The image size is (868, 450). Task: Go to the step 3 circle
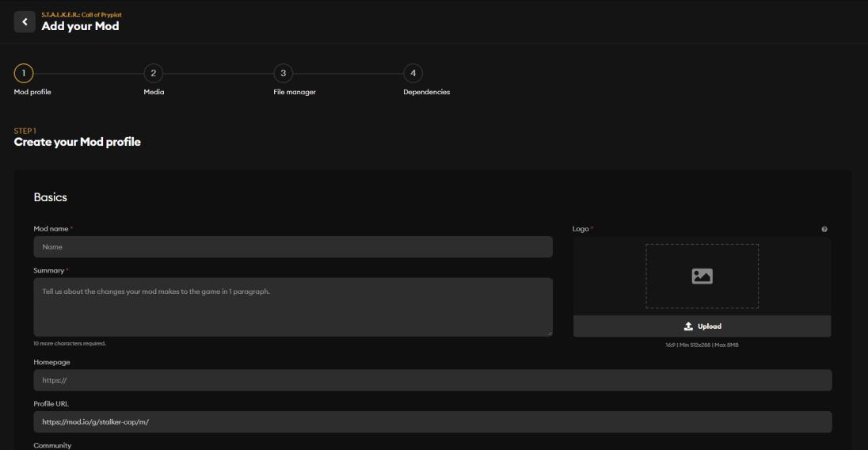(x=283, y=73)
